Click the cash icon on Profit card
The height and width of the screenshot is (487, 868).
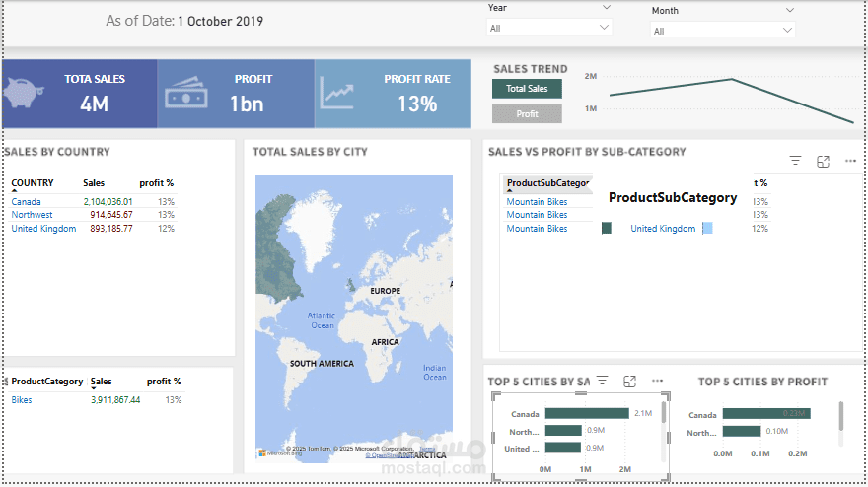point(185,95)
